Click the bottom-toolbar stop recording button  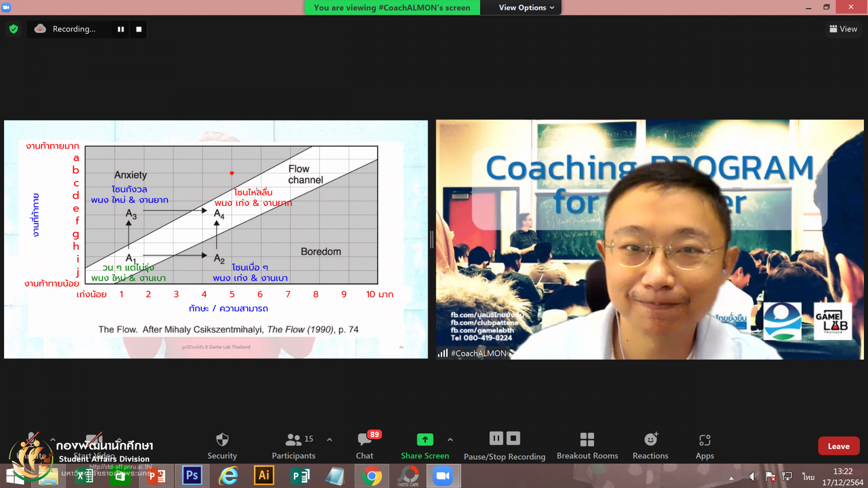[x=513, y=438]
